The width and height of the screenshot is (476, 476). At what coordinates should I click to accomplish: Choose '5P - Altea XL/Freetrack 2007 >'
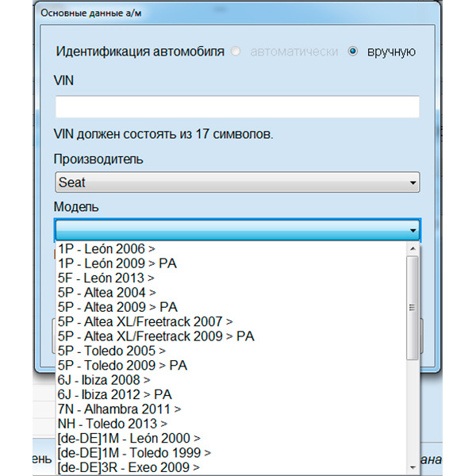click(x=231, y=322)
